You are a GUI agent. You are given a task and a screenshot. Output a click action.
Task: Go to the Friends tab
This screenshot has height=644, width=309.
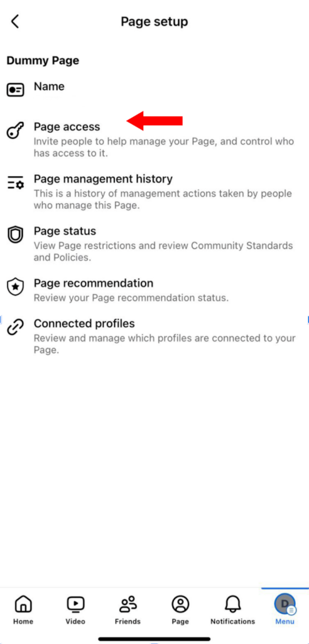(x=127, y=610)
